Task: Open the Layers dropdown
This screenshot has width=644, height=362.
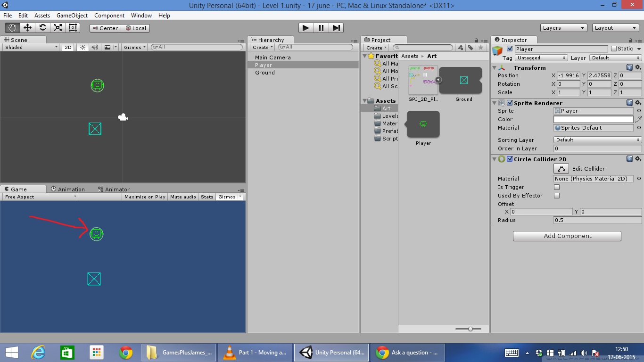Action: (564, 28)
